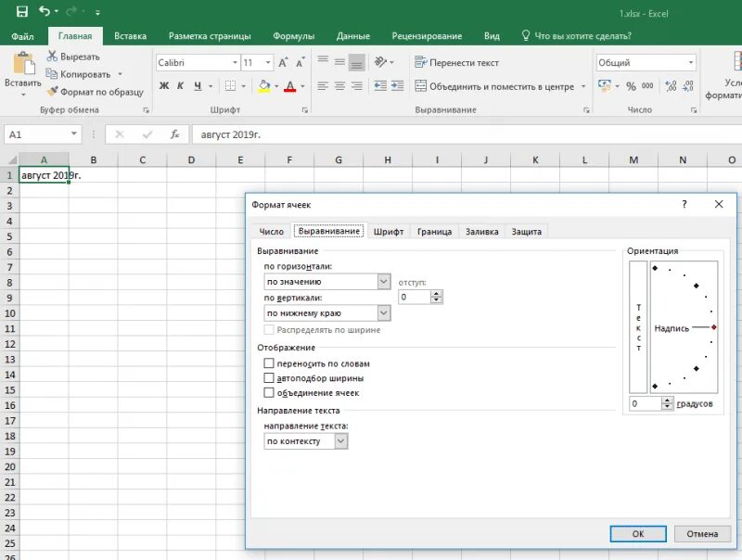This screenshot has height=560, width=742.
Task: Save the workbook with the floppy icon
Action: point(21,12)
